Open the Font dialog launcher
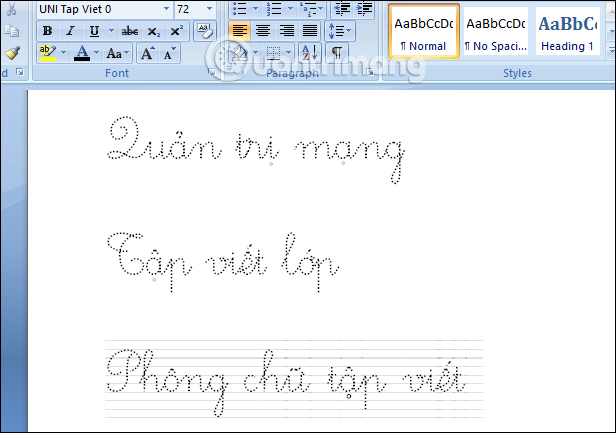616x433 pixels. tap(212, 73)
